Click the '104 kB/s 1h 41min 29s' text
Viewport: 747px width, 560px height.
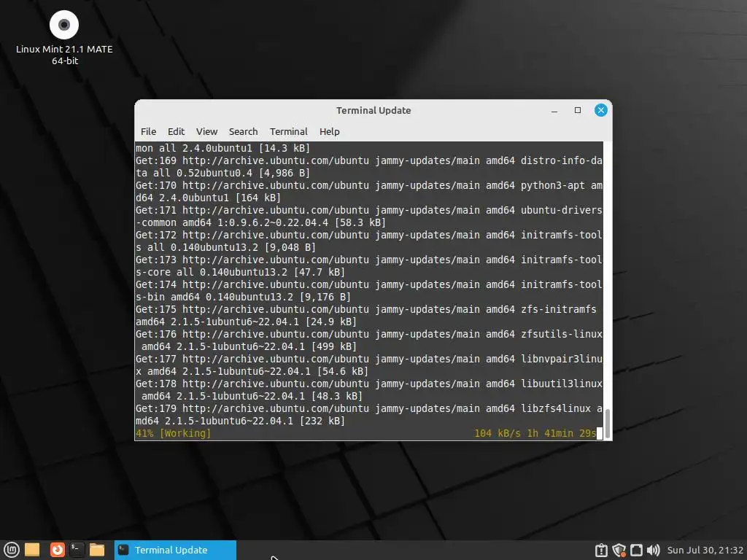(x=535, y=433)
